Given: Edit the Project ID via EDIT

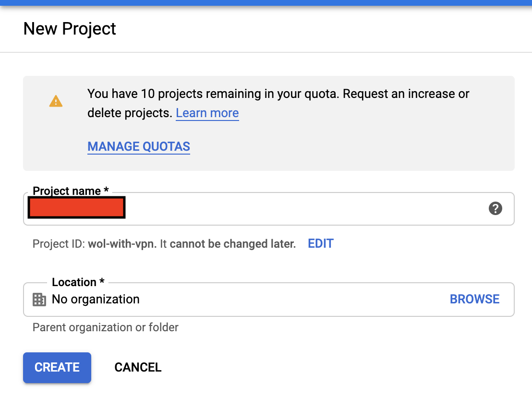Looking at the screenshot, I should (x=321, y=243).
